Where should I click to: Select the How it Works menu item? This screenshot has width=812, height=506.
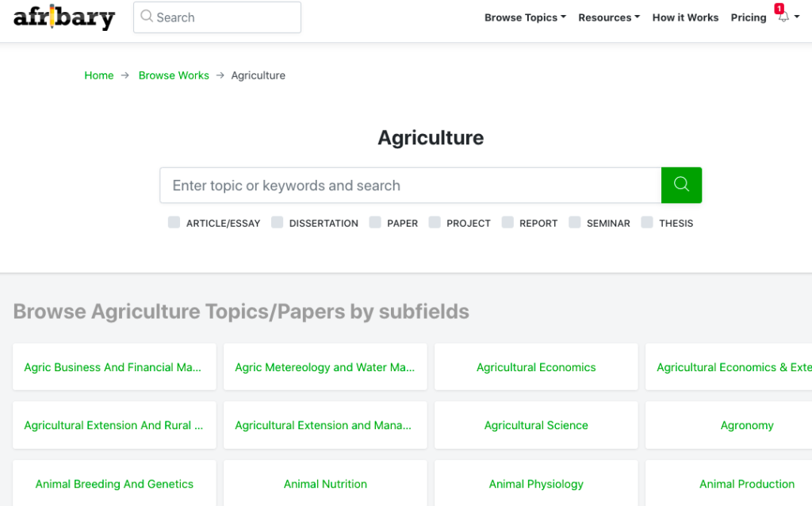[x=685, y=17]
